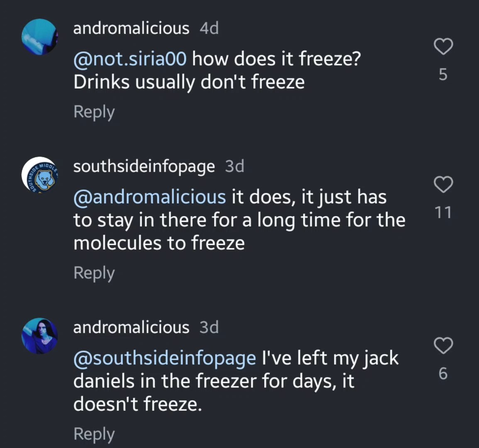View the 11 likes on southsideinfopage's comment
Viewport: 479px width, 448px height.
click(x=443, y=212)
